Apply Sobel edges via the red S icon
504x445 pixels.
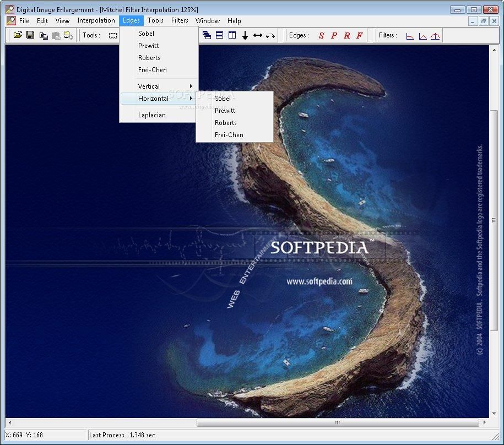pyautogui.click(x=323, y=35)
